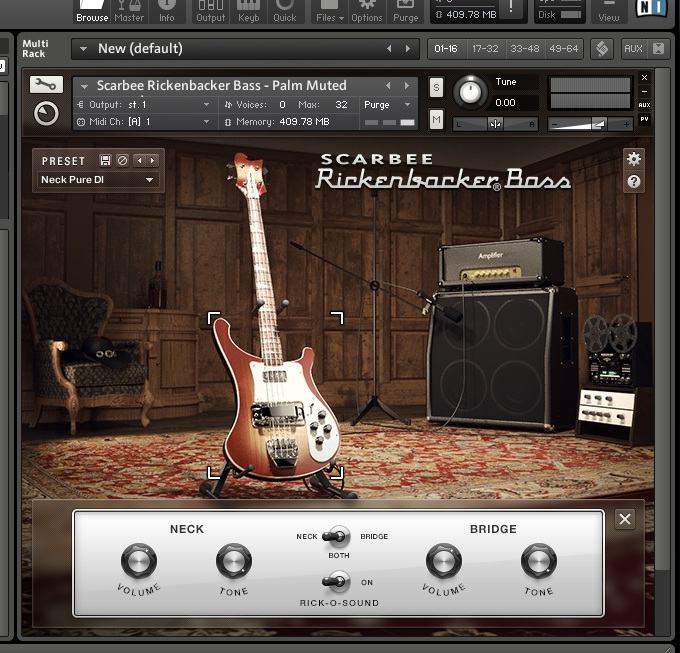Open the instrument Purge dropdown
Viewport: 680px width, 653px height.
(387, 105)
